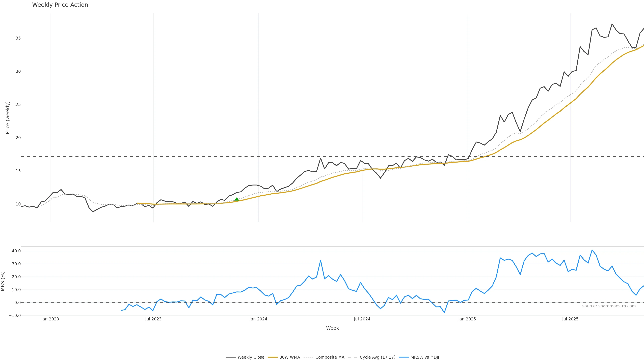The height and width of the screenshot is (362, 644).
Task: Click the blue MRS% line swatch in legend
Action: pyautogui.click(x=404, y=357)
